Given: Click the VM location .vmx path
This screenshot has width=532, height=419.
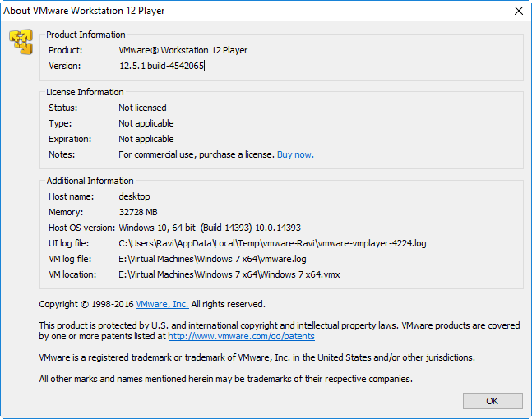Looking at the screenshot, I should [x=227, y=274].
